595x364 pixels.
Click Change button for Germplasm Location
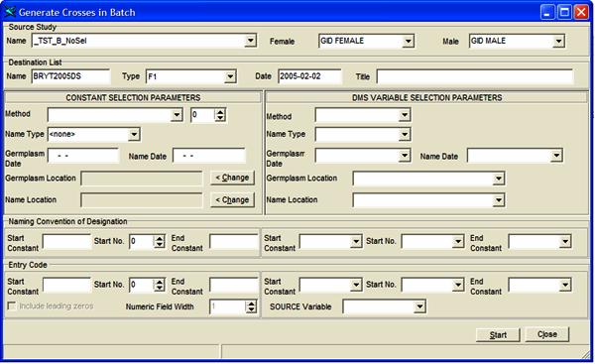click(x=232, y=178)
